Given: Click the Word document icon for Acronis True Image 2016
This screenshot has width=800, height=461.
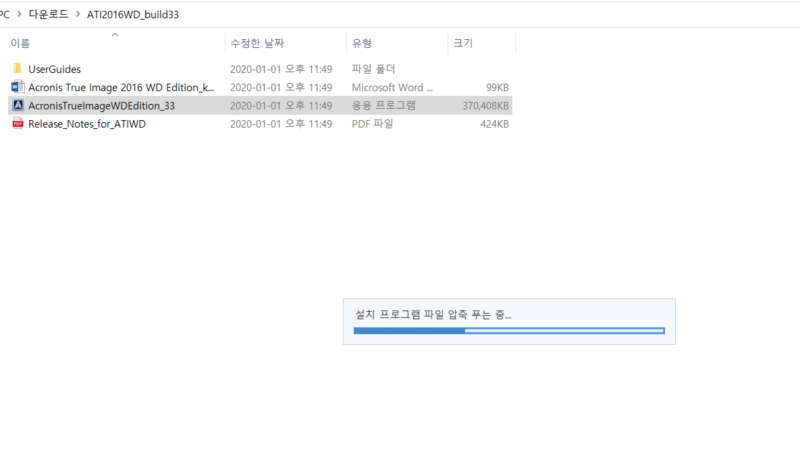Looking at the screenshot, I should coord(18,87).
